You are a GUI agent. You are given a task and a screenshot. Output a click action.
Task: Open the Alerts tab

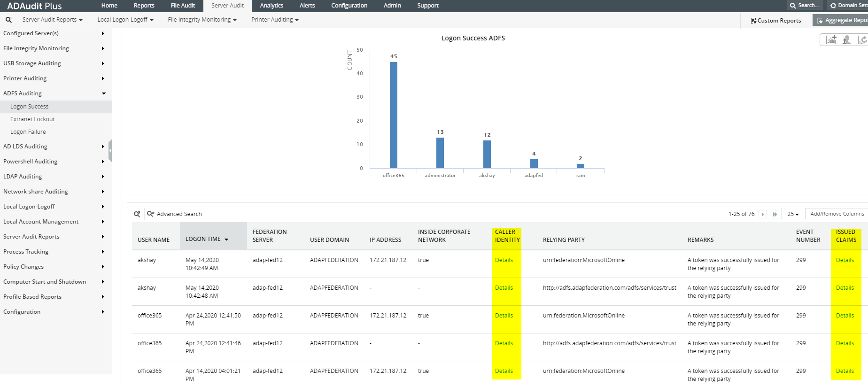[307, 6]
